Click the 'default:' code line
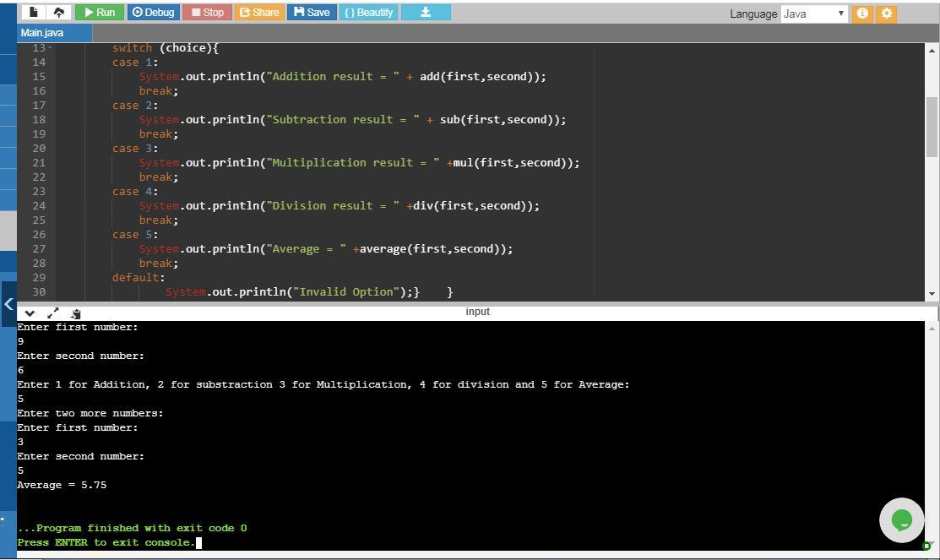940x560 pixels. [139, 278]
